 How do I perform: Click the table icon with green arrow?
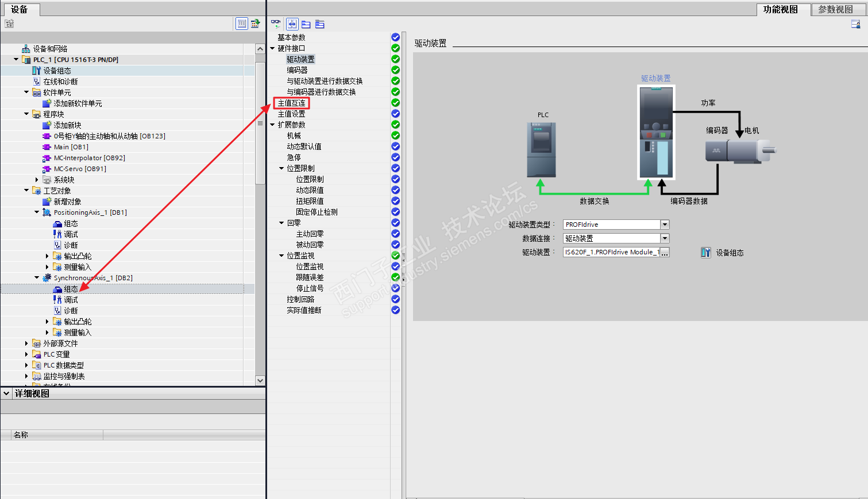pyautogui.click(x=256, y=24)
